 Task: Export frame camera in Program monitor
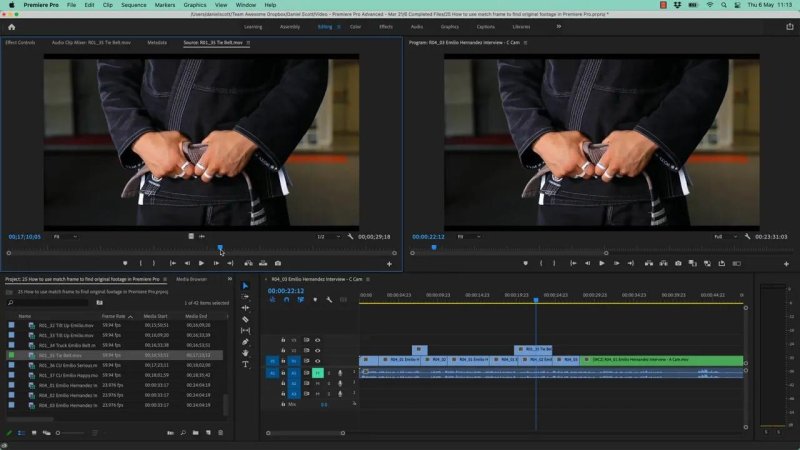pyautogui.click(x=678, y=263)
